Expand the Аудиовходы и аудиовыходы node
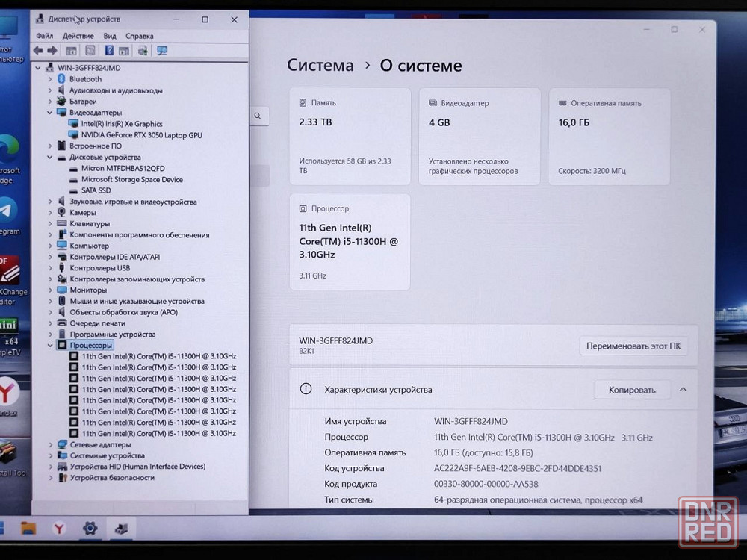747x560 pixels. pos(50,90)
